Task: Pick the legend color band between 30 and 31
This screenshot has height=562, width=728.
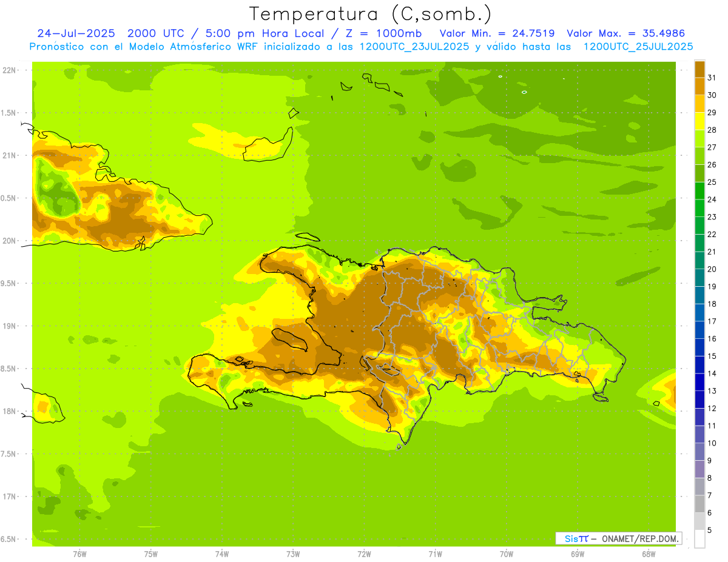Action: pyautogui.click(x=699, y=86)
